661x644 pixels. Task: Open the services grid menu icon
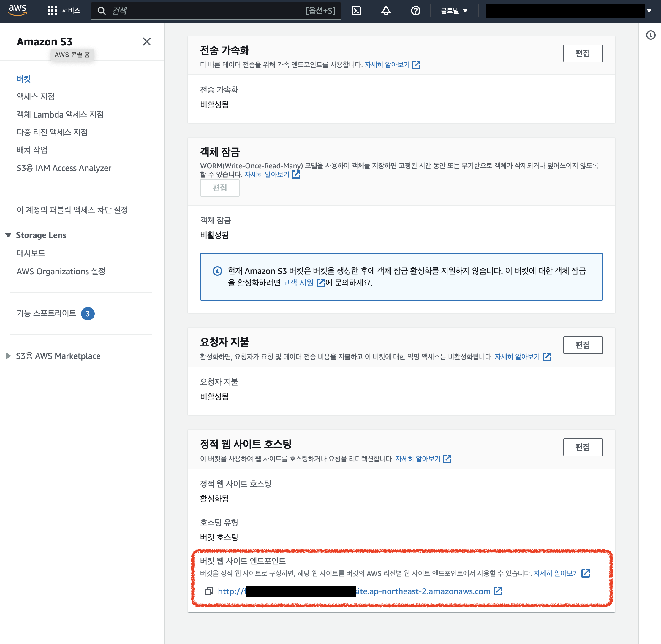[x=52, y=11]
